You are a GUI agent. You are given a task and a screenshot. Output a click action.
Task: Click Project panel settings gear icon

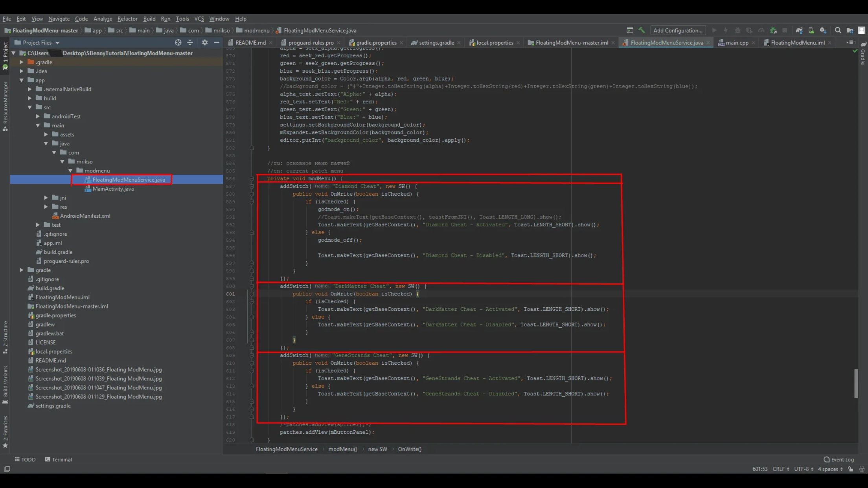204,42
